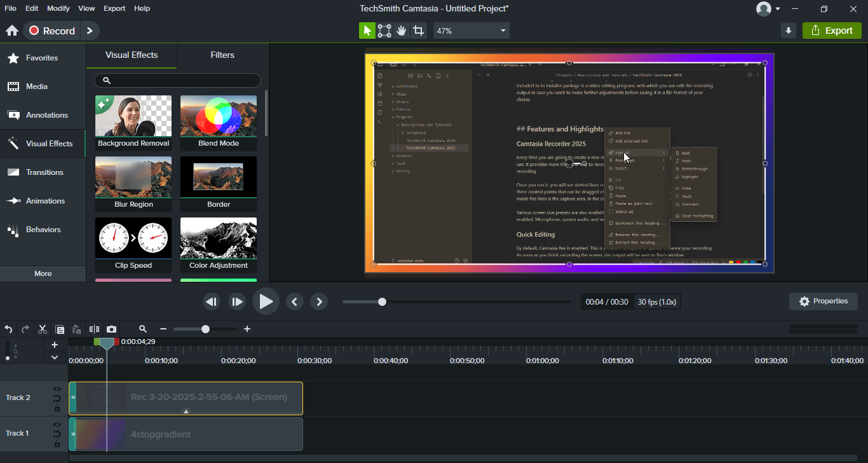This screenshot has height=463, width=868.
Task: Toggle the magnet snapping icon on Track 1
Action: pyautogui.click(x=57, y=433)
